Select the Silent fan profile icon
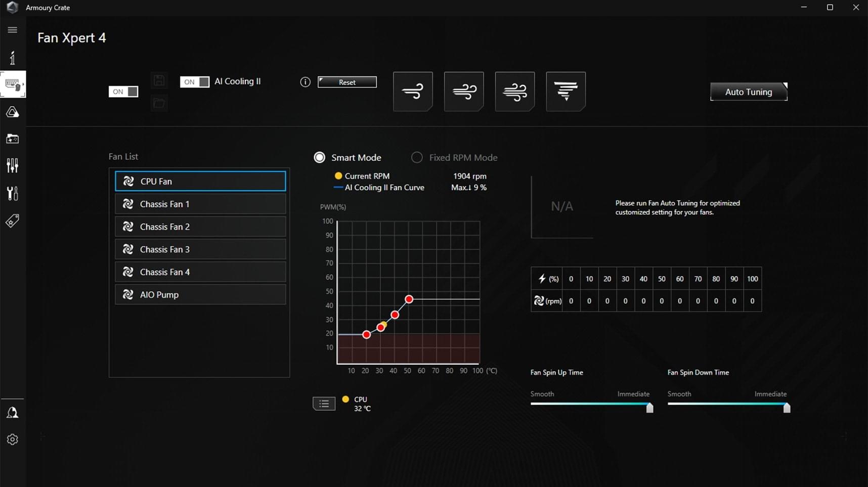Viewport: 868px width, 487px height. [x=413, y=92]
